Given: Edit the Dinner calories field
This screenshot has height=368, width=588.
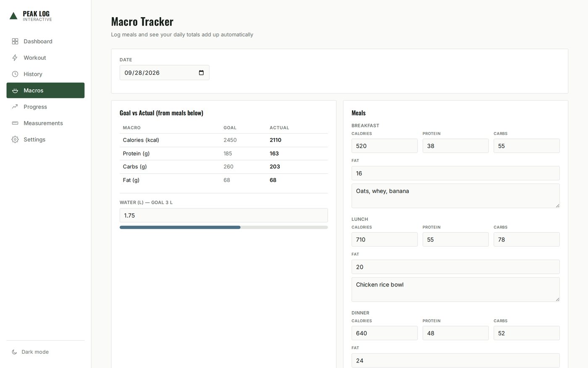Looking at the screenshot, I should tap(384, 333).
